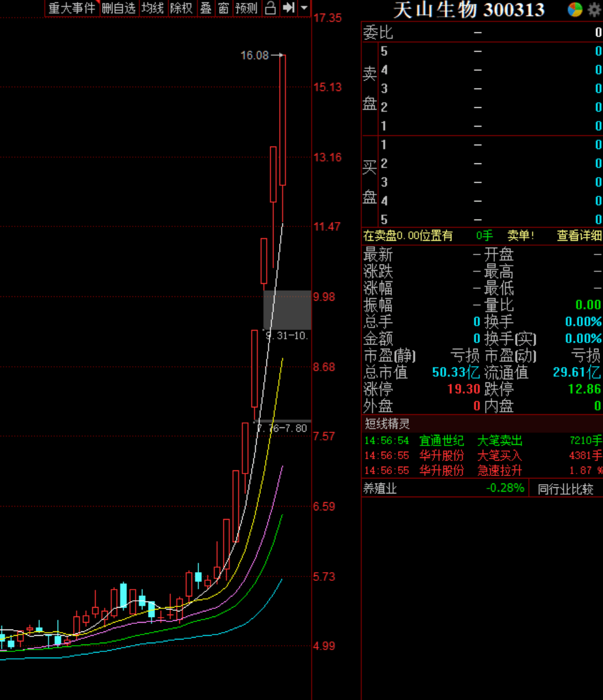Image resolution: width=603 pixels, height=700 pixels.
Task: Select the 华升股份 急速拉升 alert row
Action: (x=483, y=470)
